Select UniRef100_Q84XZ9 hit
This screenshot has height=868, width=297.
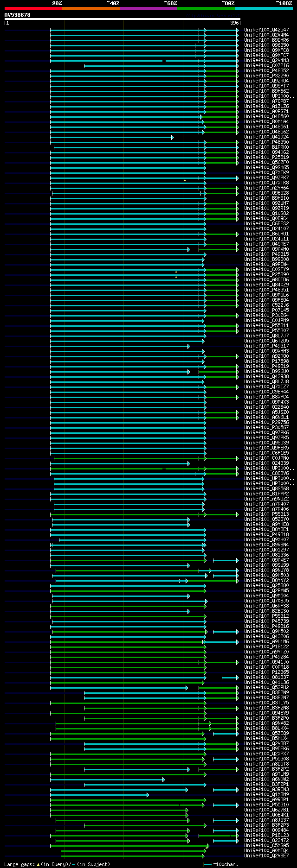coord(266,285)
